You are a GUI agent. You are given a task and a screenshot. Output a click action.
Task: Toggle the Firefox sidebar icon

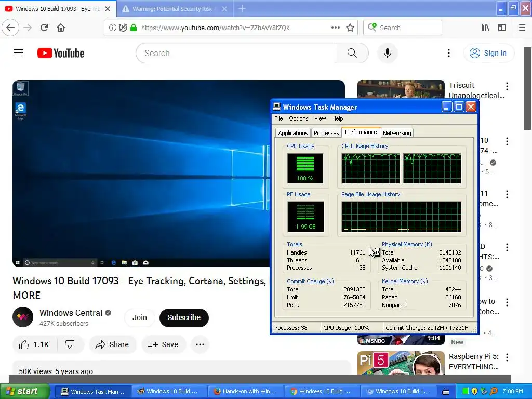coord(502,28)
